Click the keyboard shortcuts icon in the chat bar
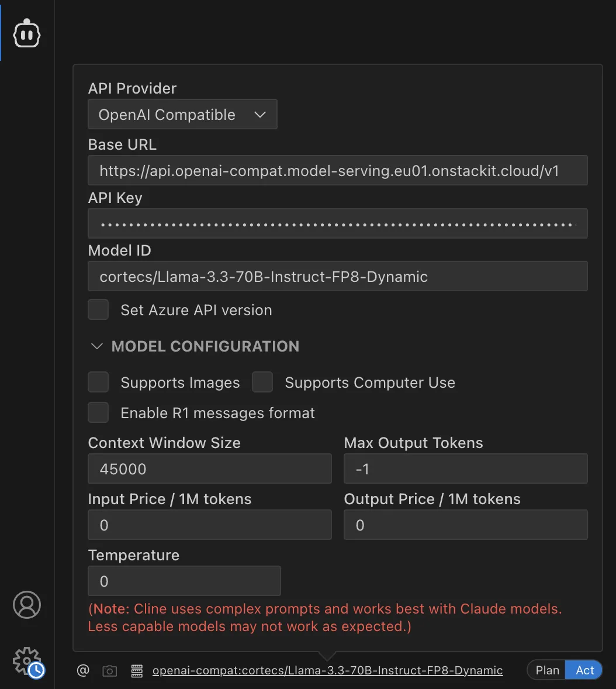Viewport: 616px width, 689px height. click(x=136, y=670)
